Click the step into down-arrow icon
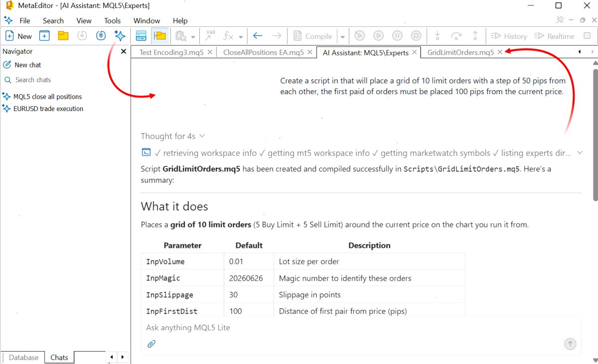 coord(438,36)
